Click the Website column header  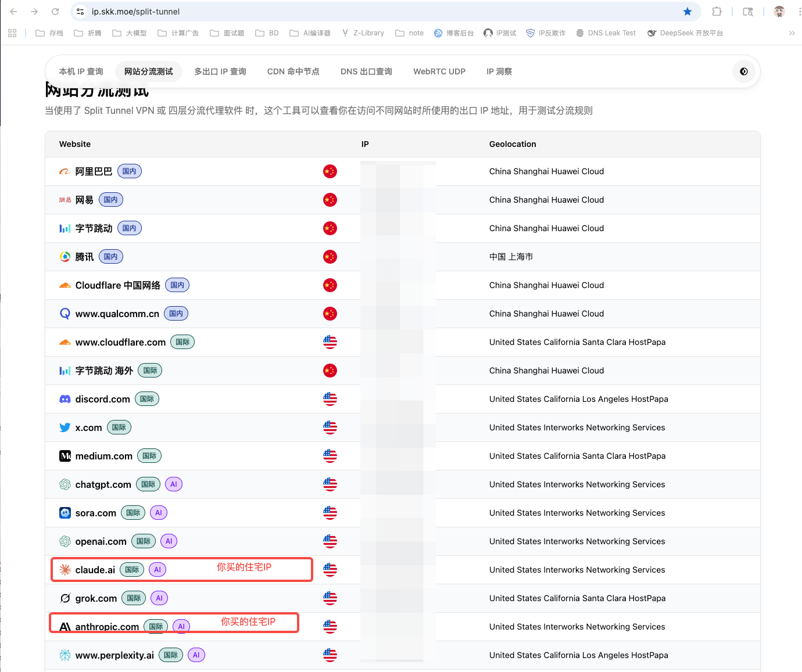[75, 144]
